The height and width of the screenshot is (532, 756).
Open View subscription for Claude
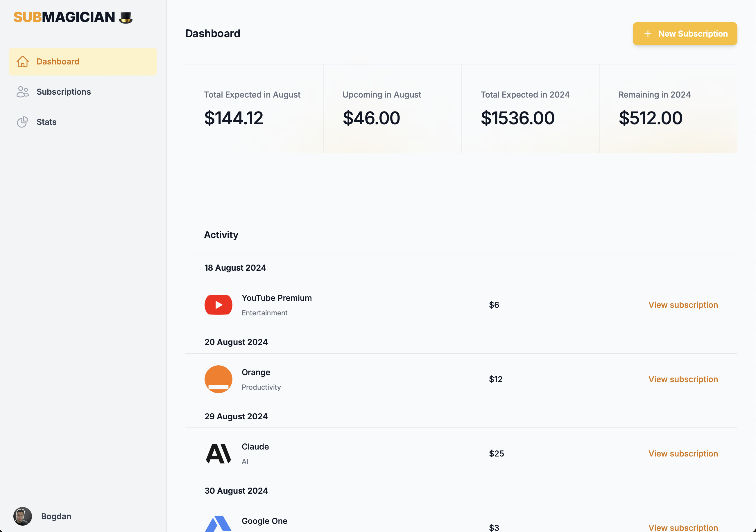(x=683, y=453)
